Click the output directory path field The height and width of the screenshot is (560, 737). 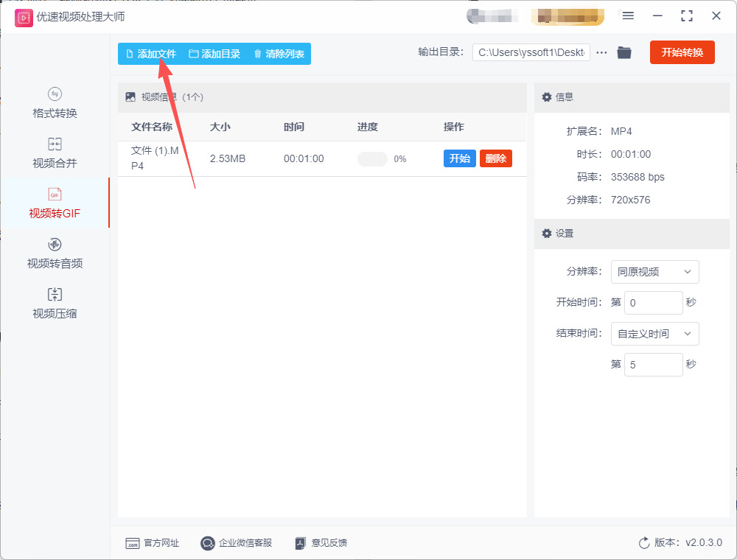531,52
